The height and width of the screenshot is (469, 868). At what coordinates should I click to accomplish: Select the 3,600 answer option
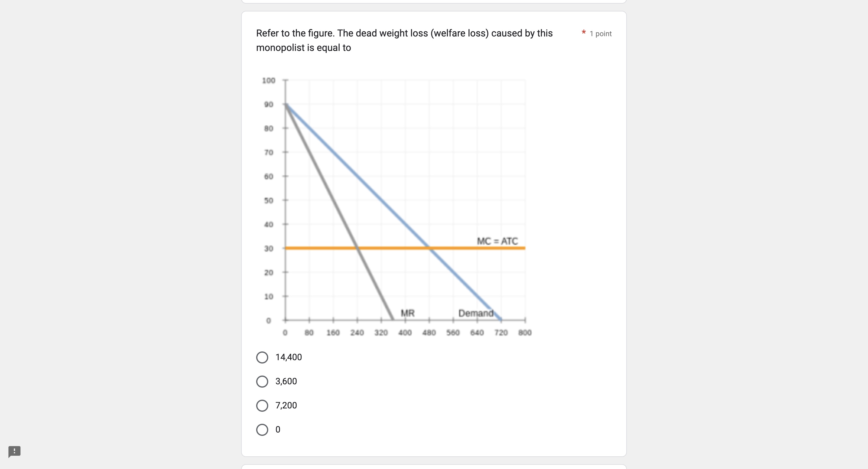[262, 381]
